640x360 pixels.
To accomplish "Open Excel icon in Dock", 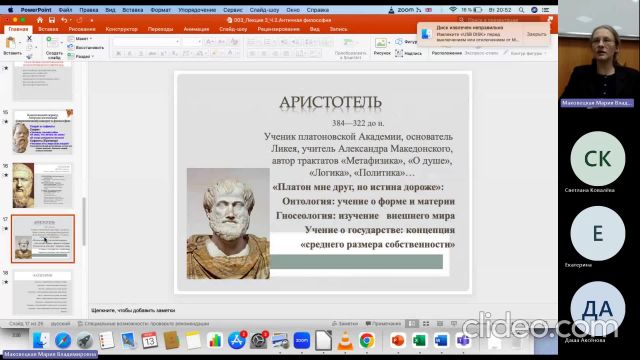I will coord(419,340).
